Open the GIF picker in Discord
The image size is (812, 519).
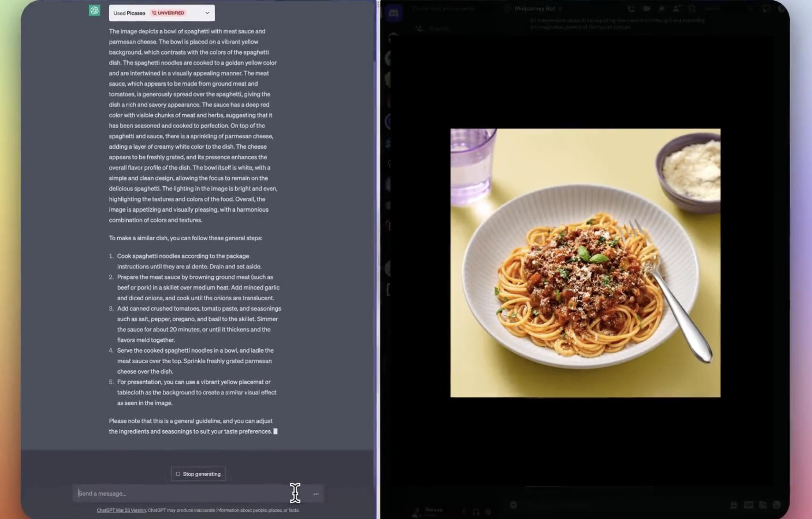coord(749,505)
